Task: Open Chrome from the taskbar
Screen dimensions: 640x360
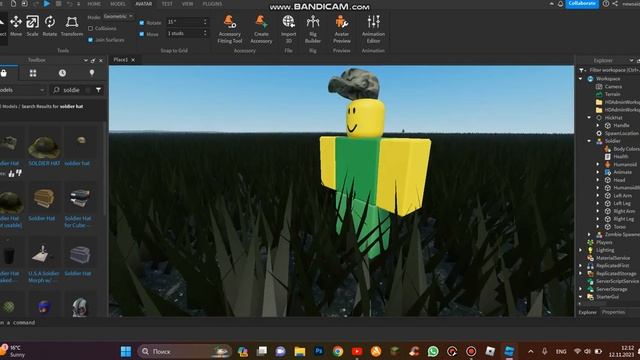Action: [338, 351]
